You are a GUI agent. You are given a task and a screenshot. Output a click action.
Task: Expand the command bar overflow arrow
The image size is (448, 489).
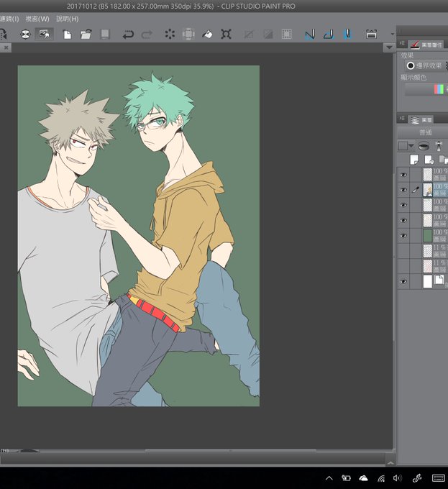(392, 34)
